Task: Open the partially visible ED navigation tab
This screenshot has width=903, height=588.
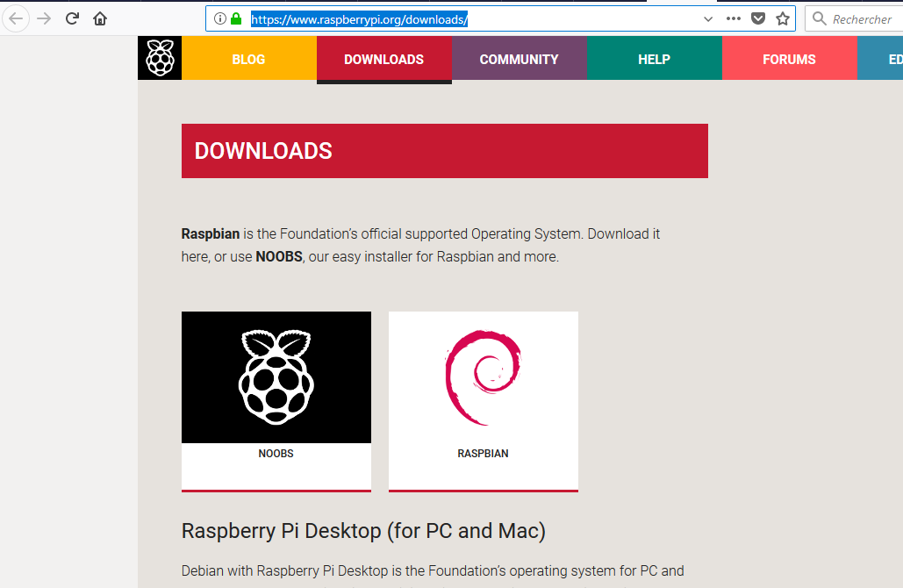Action: click(x=880, y=58)
